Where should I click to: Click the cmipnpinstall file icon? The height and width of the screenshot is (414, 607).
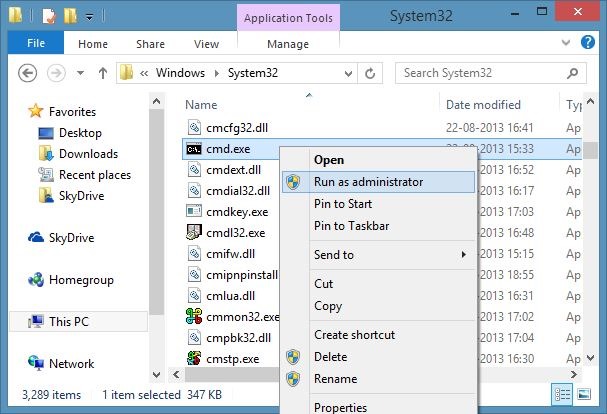194,275
